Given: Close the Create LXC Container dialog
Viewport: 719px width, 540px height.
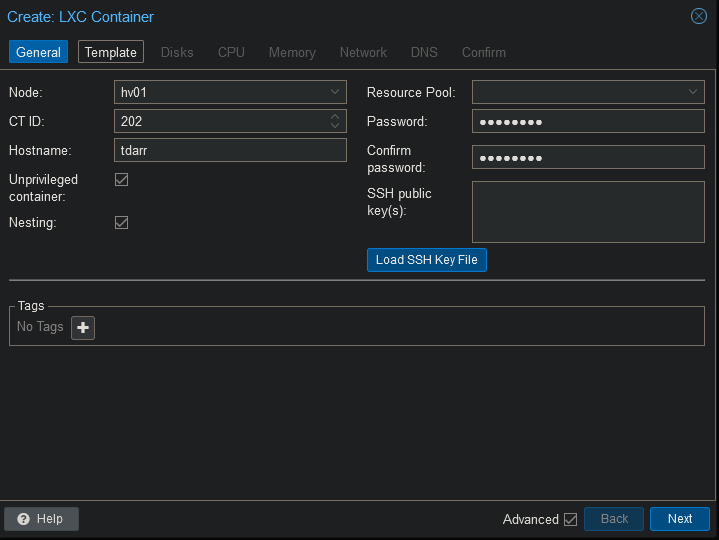Looking at the screenshot, I should [699, 16].
